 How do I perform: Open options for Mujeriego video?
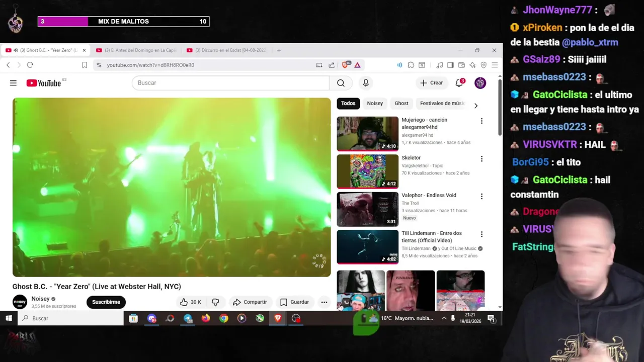pos(481,121)
